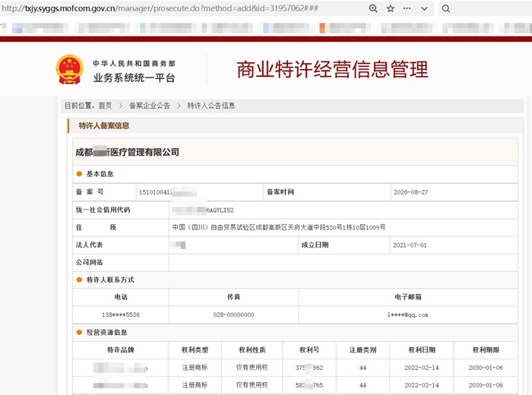This screenshot has width=532, height=395.
Task: Click the credit code ending 6AQYLX52
Action: click(203, 210)
